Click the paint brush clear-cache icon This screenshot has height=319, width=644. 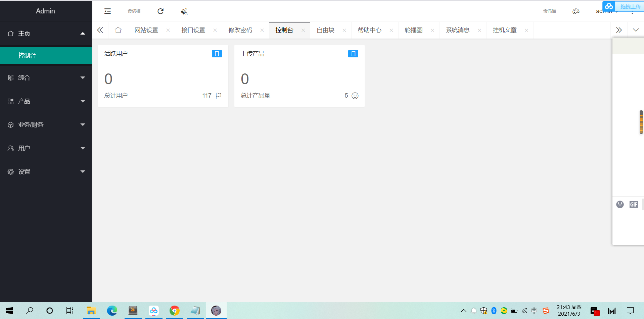point(184,11)
